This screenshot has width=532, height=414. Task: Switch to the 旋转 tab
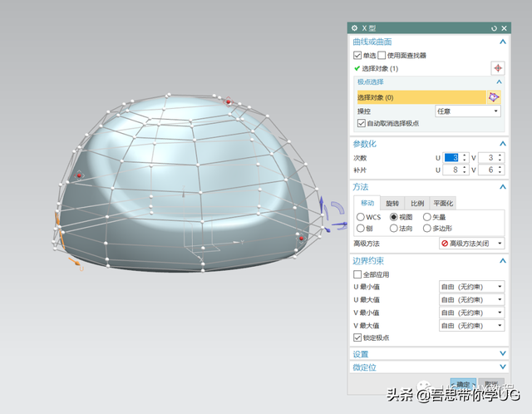[392, 204]
